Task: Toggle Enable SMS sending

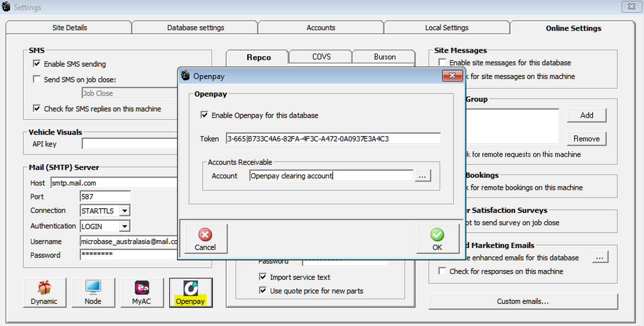Action: point(37,64)
